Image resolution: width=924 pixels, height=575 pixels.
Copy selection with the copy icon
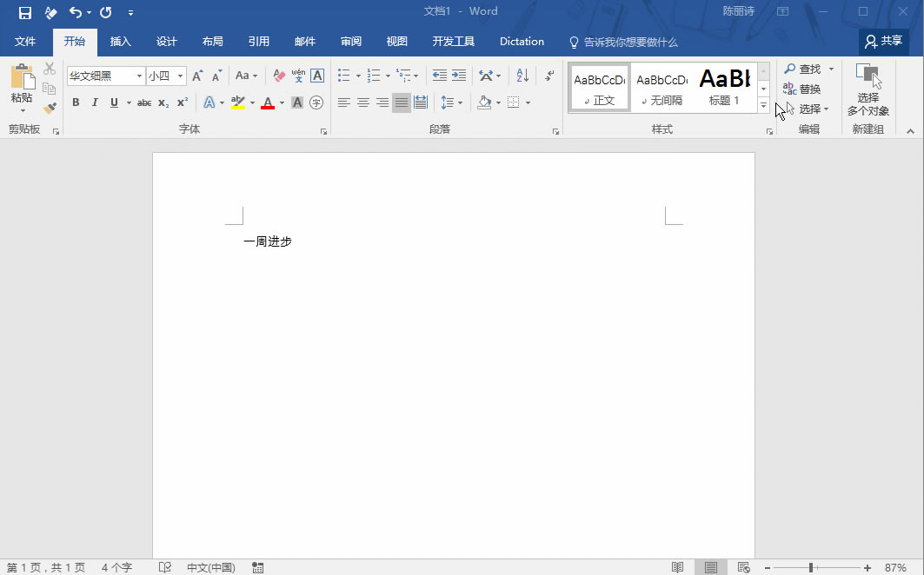pyautogui.click(x=50, y=89)
